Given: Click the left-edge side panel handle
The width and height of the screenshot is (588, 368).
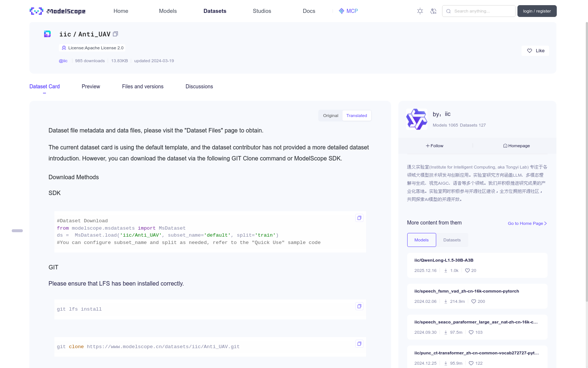Looking at the screenshot, I should (x=17, y=231).
